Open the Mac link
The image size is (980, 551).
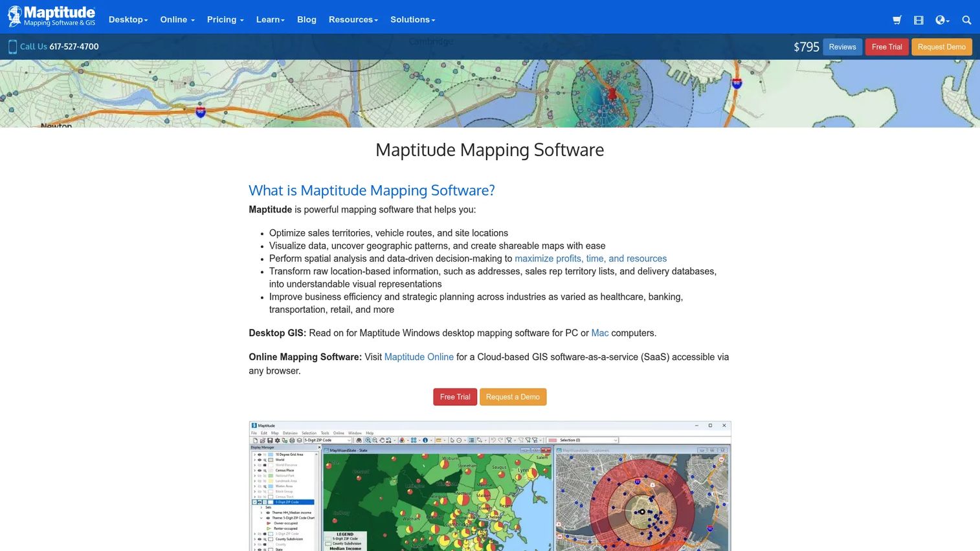pyautogui.click(x=600, y=333)
